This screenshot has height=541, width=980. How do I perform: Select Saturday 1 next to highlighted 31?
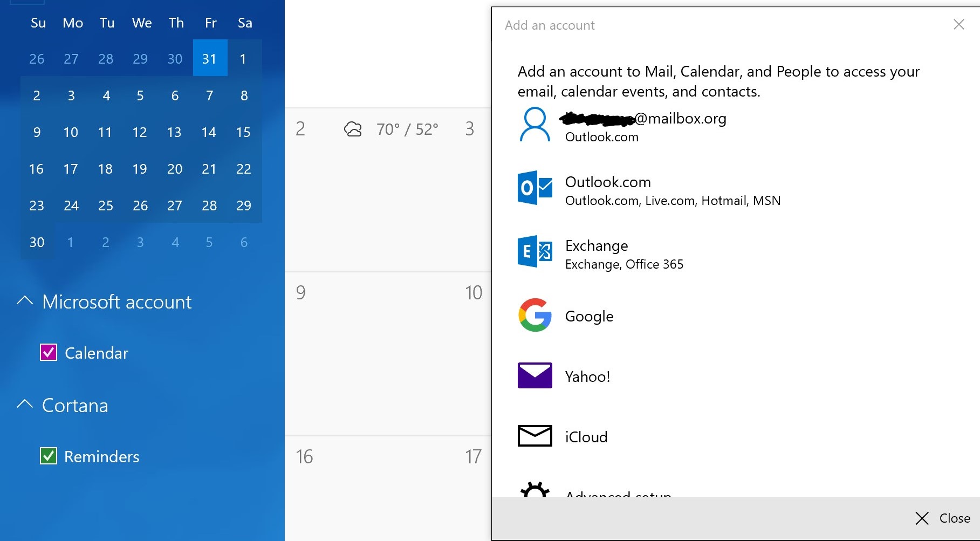[243, 58]
